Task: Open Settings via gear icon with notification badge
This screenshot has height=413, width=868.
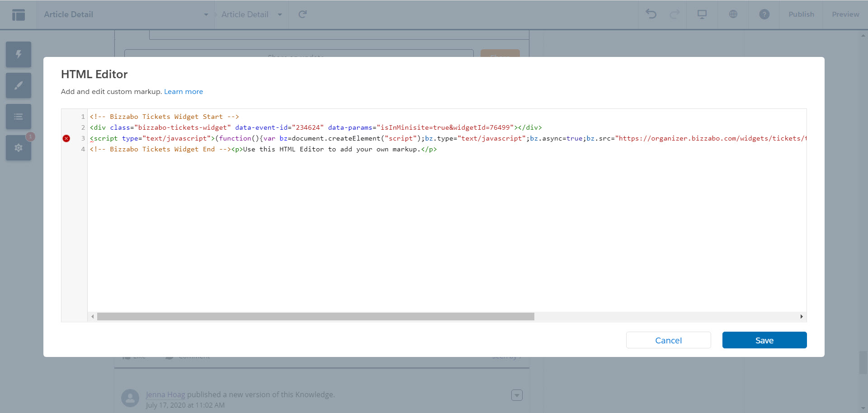Action: point(18,147)
